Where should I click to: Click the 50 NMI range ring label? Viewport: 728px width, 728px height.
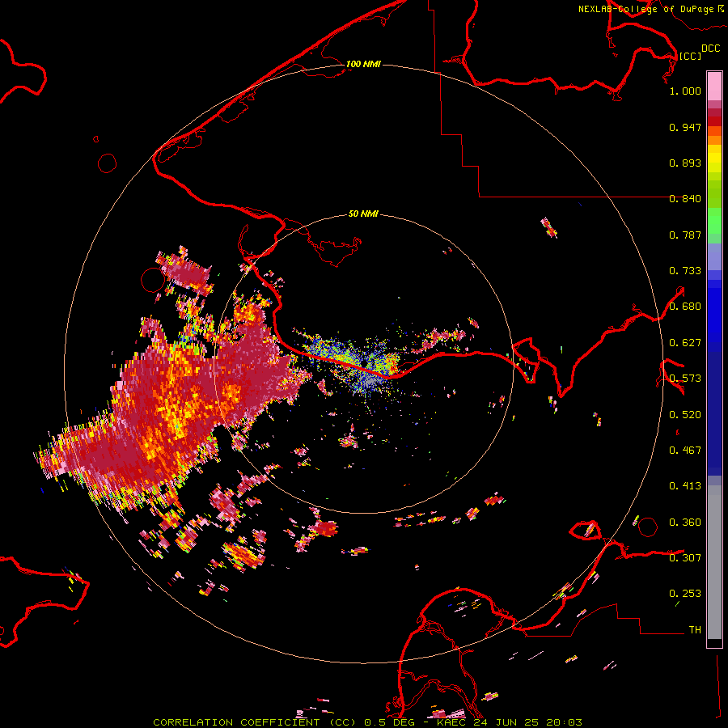[363, 214]
